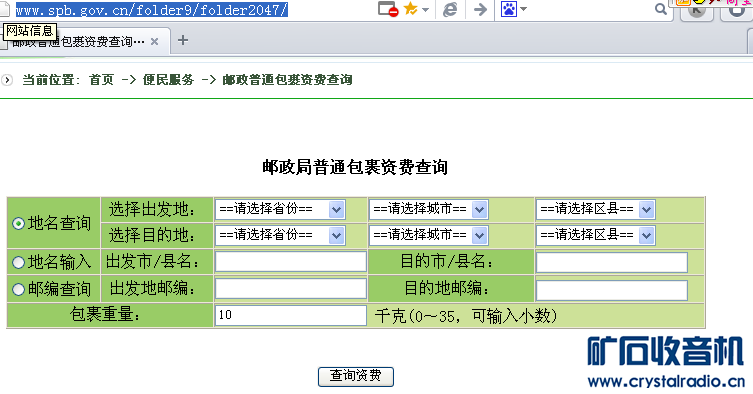Select the 地名输入 radio button
753x394 pixels.
pyautogui.click(x=18, y=262)
